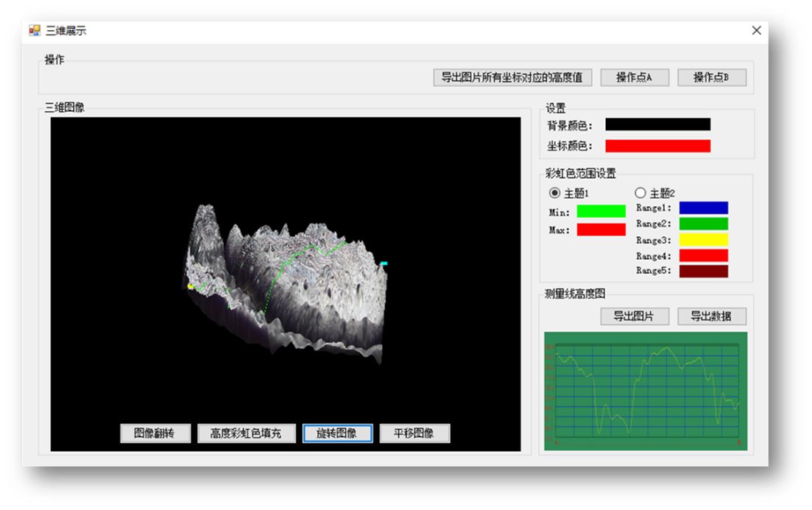The height and width of the screenshot is (510, 812).
Task: Select the 主题1 radio button
Action: [x=554, y=193]
